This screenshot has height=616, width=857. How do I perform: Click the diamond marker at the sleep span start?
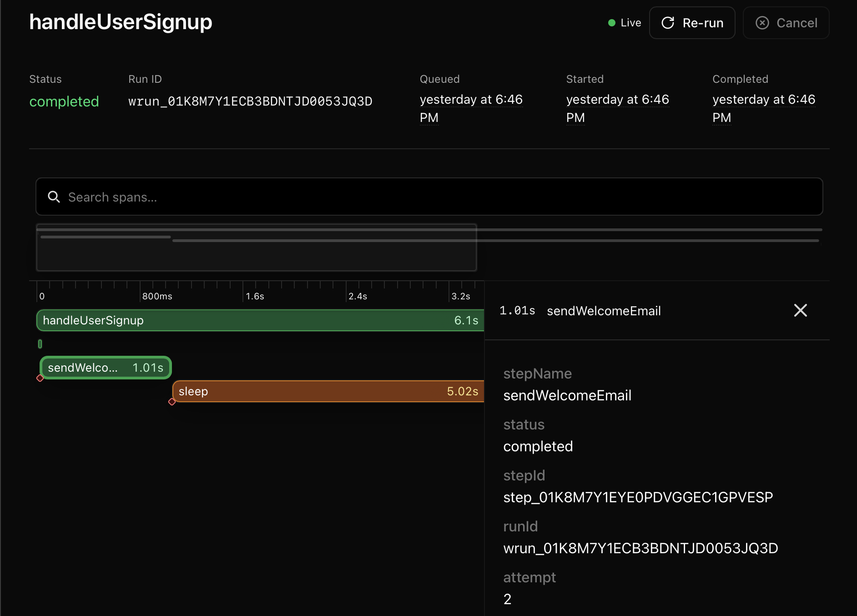pos(172,402)
